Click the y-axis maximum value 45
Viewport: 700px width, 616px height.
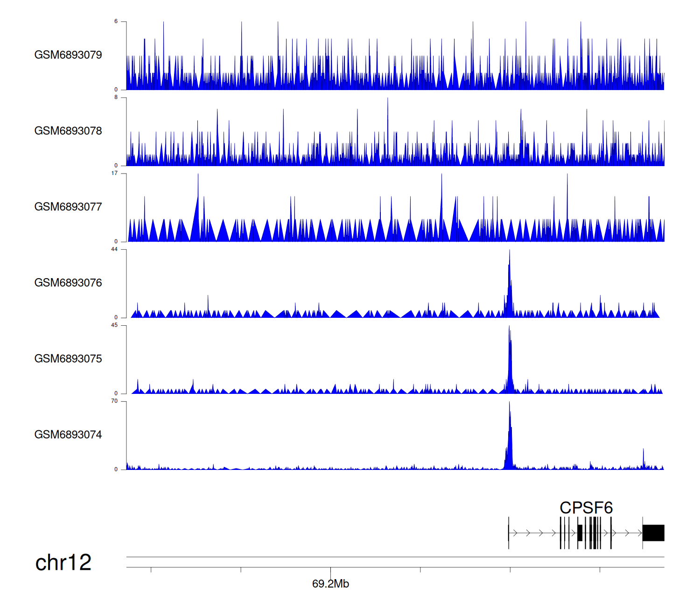pos(114,325)
